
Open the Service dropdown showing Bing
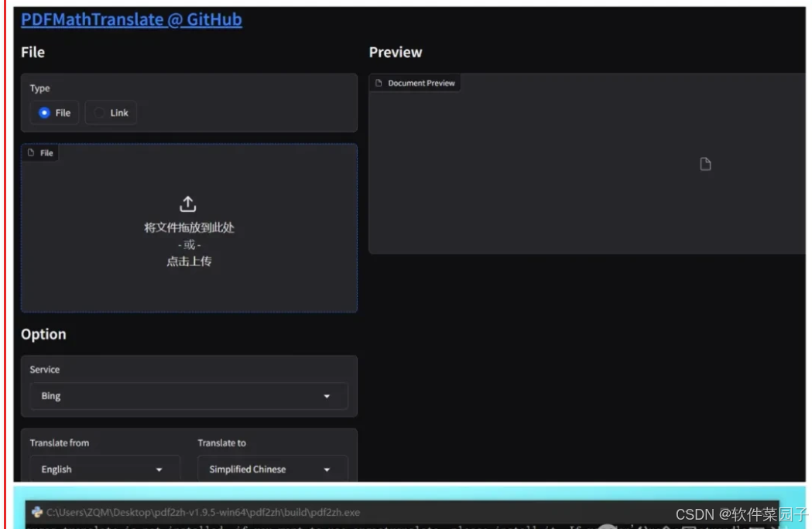coord(189,396)
